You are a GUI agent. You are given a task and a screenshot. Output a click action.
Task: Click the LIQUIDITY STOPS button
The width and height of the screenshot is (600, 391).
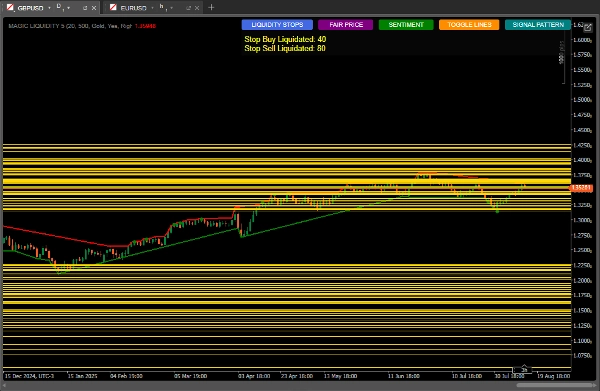click(277, 24)
